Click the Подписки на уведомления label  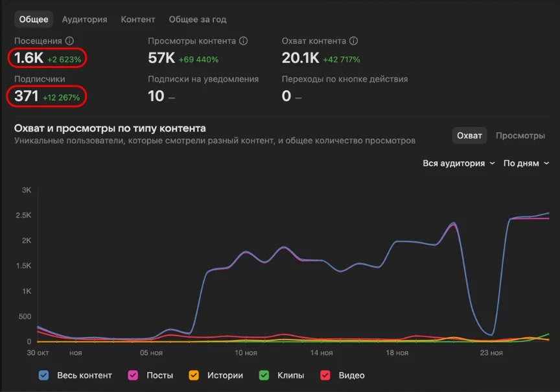click(x=204, y=79)
